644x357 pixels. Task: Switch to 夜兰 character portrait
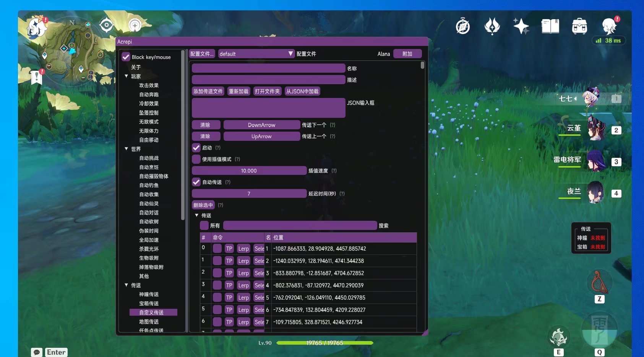[595, 192]
